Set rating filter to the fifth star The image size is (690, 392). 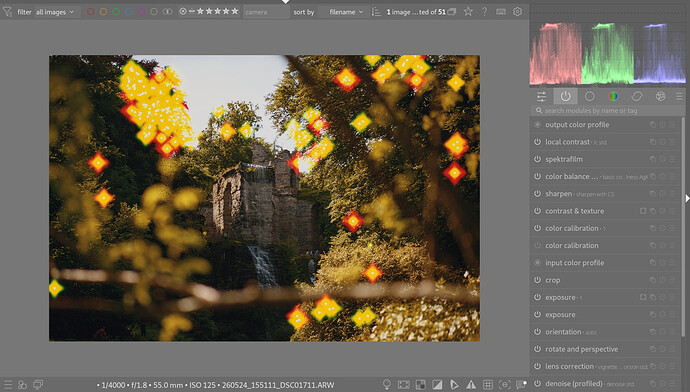point(235,11)
